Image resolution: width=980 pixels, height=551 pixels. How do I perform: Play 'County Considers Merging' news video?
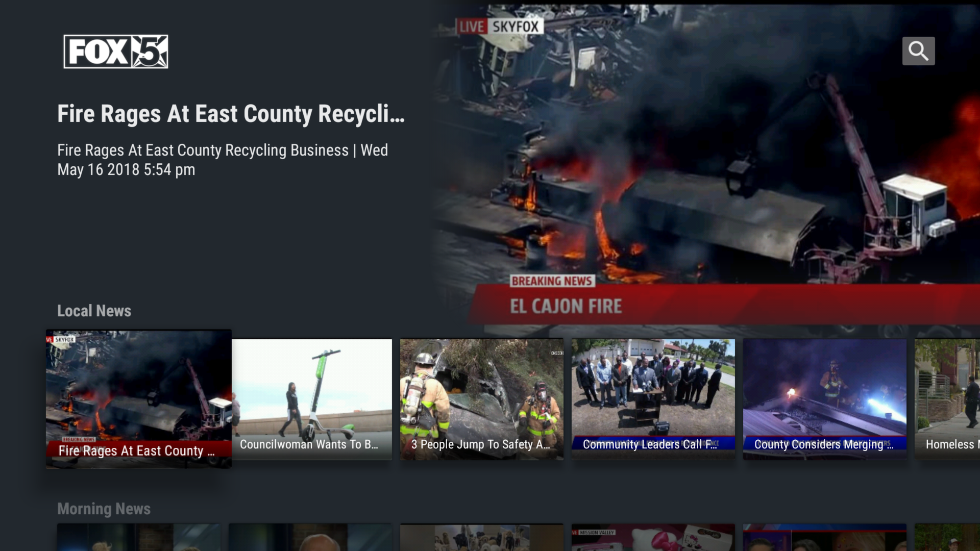(825, 399)
